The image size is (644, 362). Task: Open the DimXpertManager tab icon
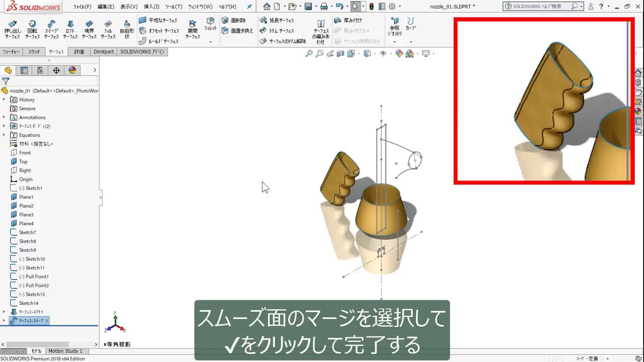[x=56, y=70]
